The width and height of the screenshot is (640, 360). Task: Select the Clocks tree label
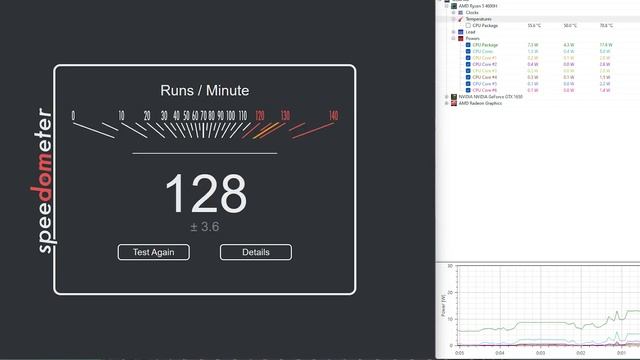(x=472, y=13)
